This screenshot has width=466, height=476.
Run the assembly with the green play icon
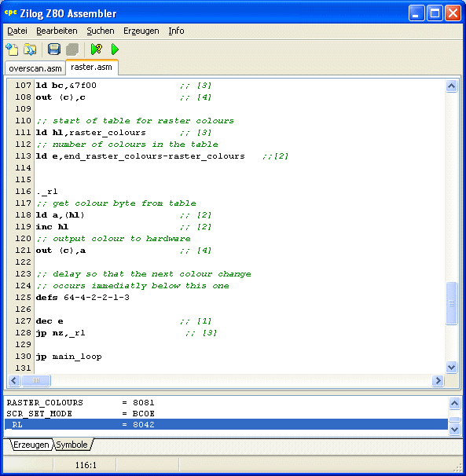coord(115,49)
